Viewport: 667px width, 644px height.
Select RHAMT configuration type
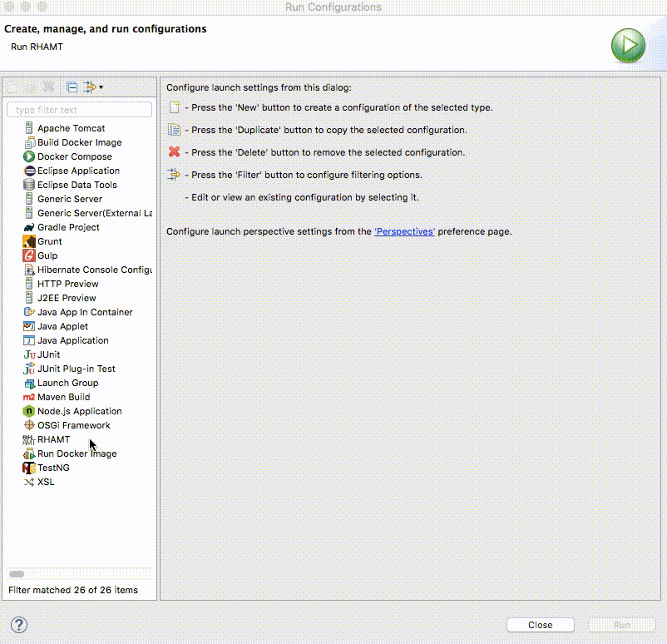53,439
